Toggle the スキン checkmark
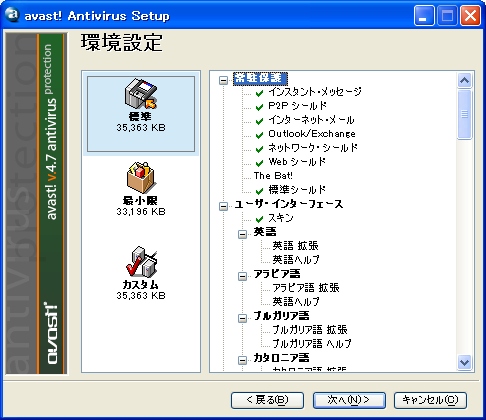The width and height of the screenshot is (486, 420). [259, 219]
